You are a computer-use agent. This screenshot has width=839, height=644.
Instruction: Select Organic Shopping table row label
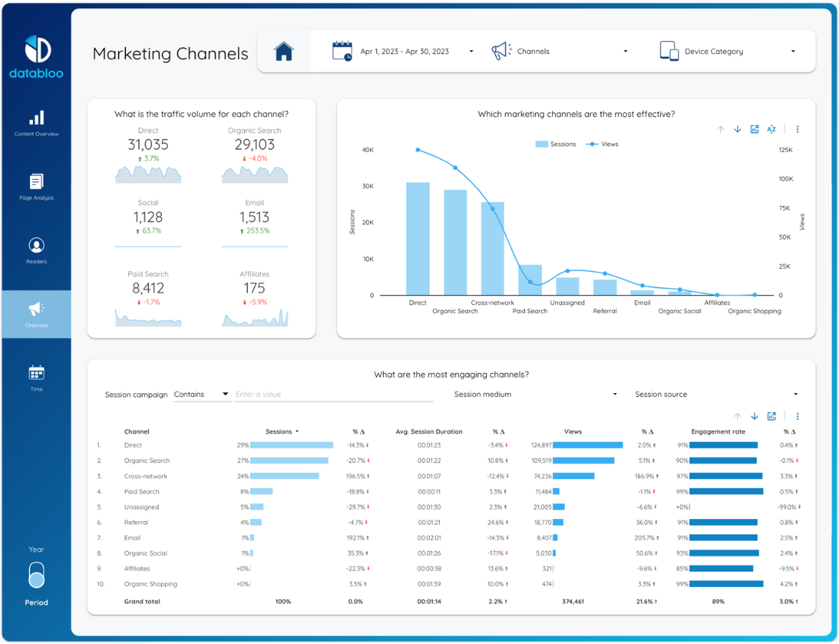pos(151,585)
